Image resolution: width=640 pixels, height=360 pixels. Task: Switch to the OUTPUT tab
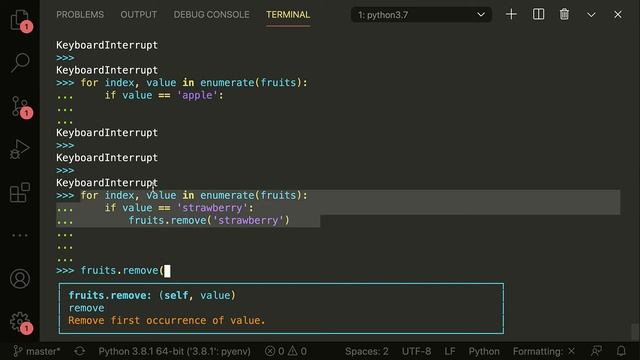pyautogui.click(x=138, y=15)
